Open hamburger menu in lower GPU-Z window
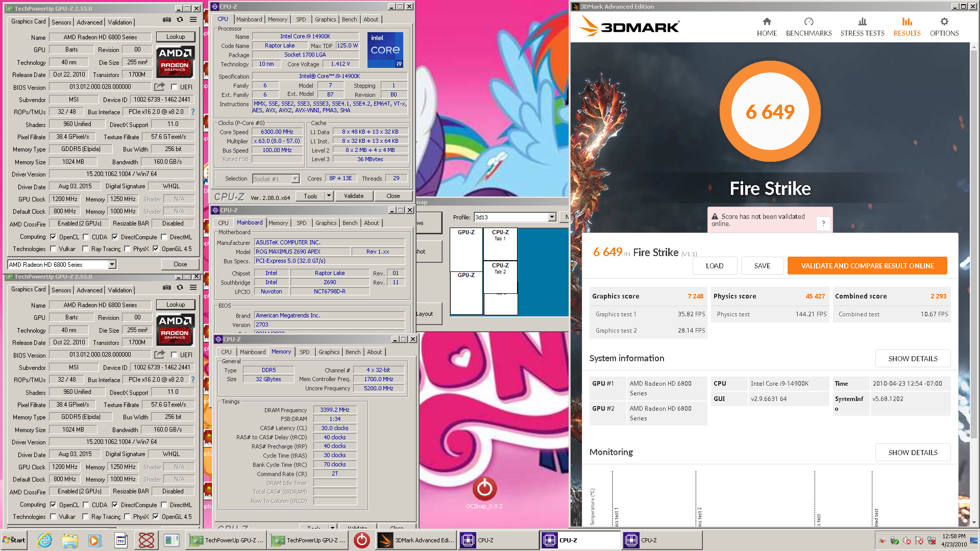 (x=193, y=287)
